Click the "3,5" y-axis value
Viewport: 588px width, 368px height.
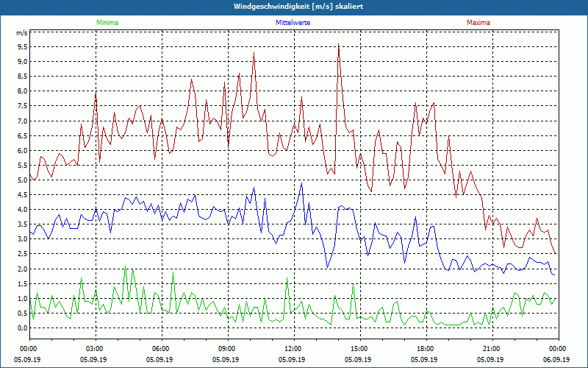pyautogui.click(x=23, y=224)
